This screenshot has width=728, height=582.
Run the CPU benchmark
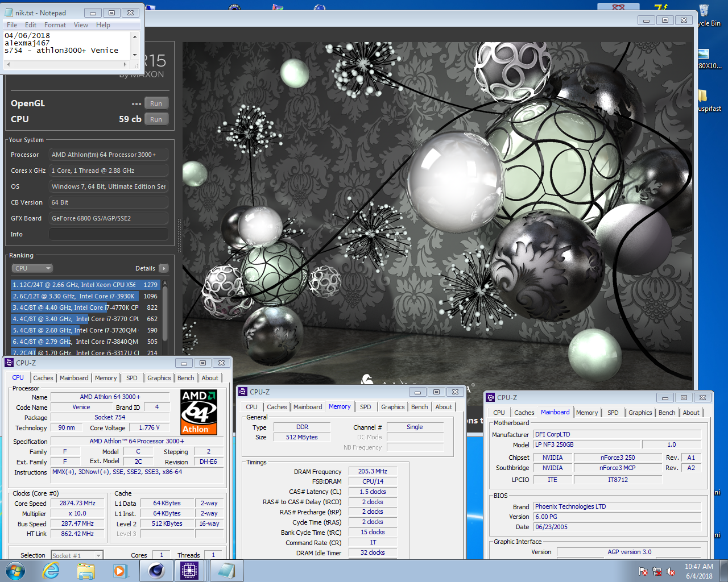(156, 119)
